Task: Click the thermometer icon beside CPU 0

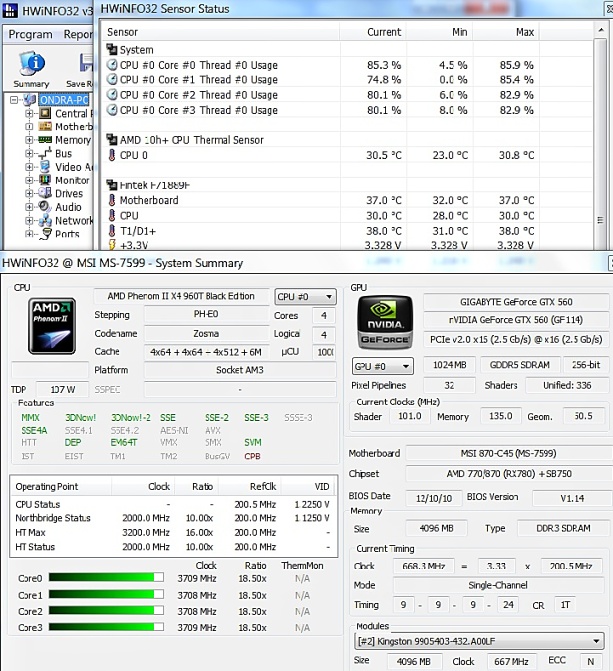Action: 112,155
